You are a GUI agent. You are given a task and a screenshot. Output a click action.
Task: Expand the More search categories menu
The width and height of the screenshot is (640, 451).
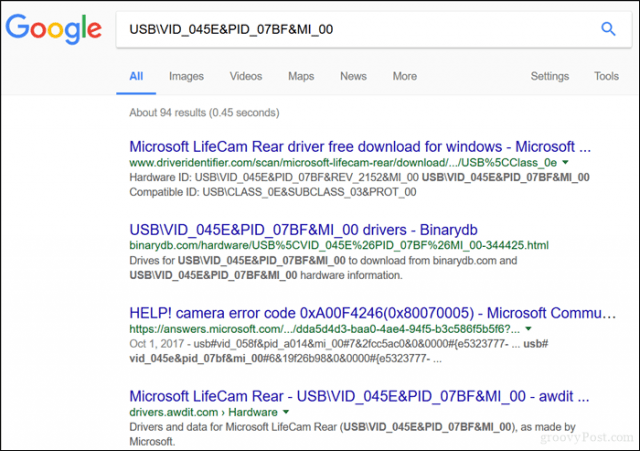(x=405, y=76)
